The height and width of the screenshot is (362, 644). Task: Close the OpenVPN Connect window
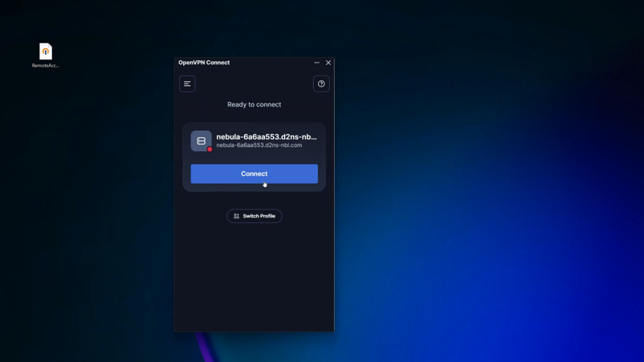[328, 63]
